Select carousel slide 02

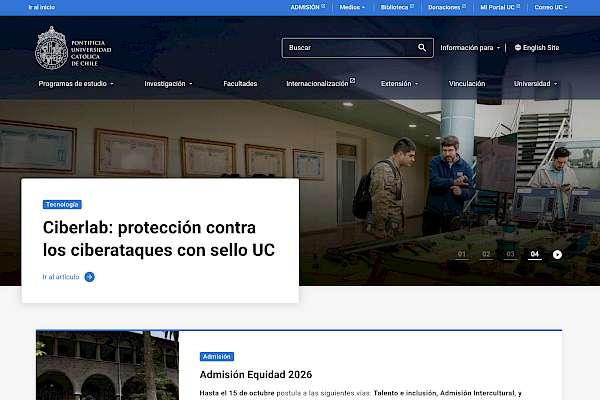486,254
